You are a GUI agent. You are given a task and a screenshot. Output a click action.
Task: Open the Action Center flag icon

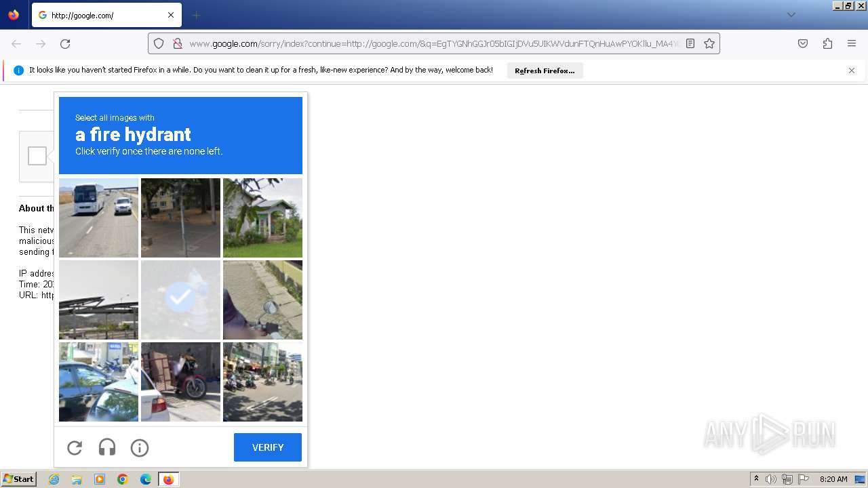click(804, 479)
